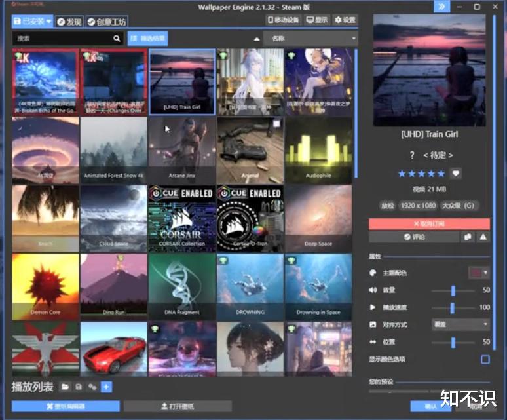Open the alignment dropdown

point(460,324)
